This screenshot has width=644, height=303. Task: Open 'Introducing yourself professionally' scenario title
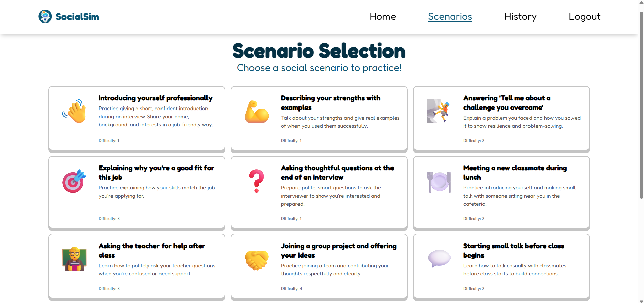tap(155, 98)
